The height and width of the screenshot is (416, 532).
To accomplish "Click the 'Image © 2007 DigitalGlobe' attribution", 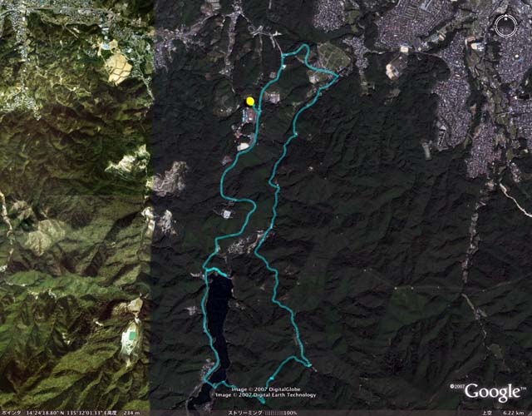I will (266, 389).
